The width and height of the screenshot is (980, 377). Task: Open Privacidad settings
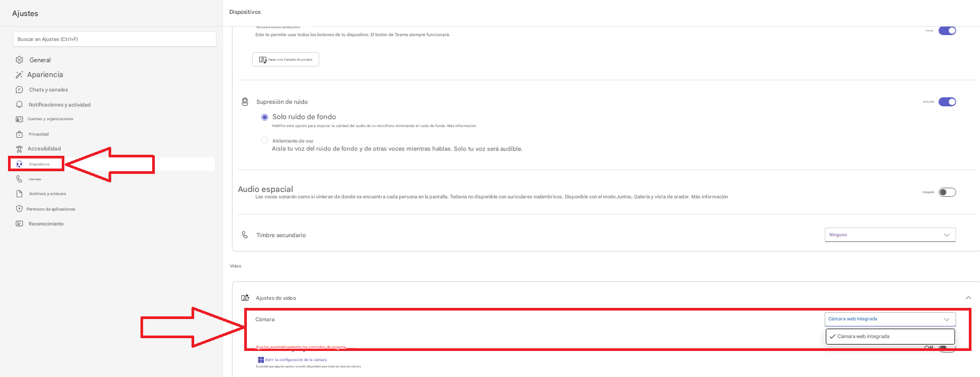point(38,134)
